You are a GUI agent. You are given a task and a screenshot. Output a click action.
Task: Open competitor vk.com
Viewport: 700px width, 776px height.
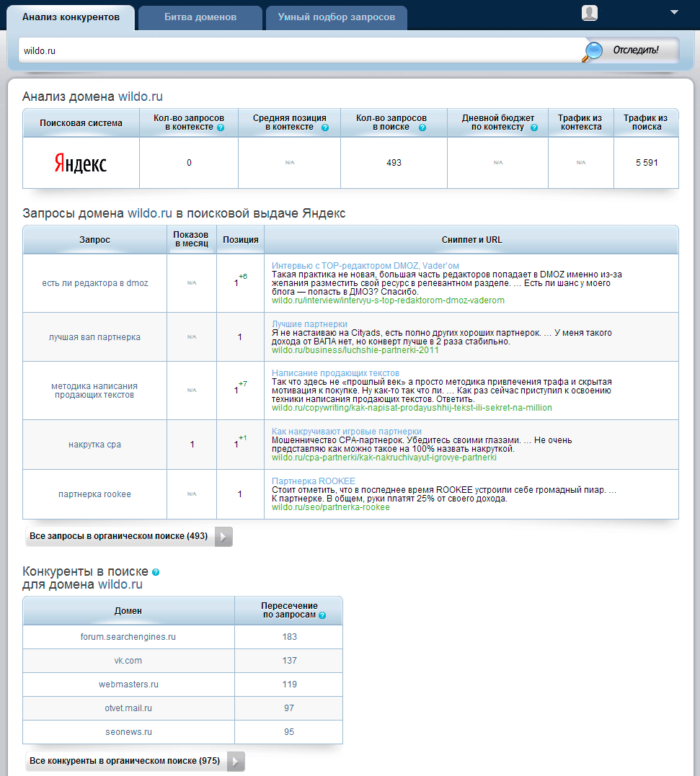coord(128,661)
